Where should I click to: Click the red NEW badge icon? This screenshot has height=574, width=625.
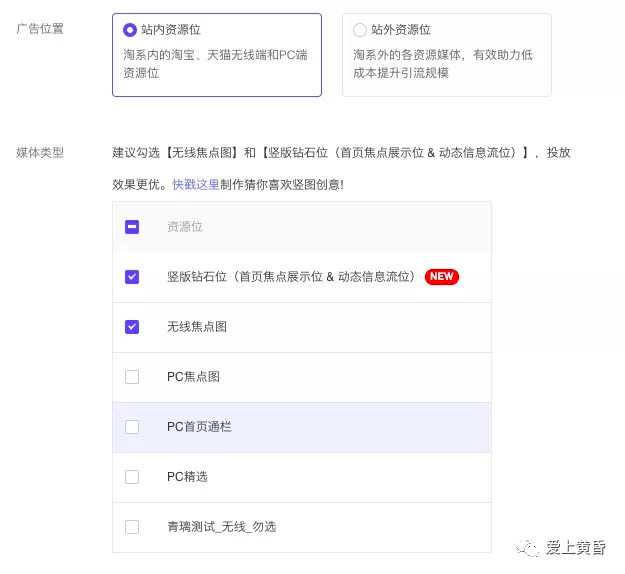(x=442, y=277)
